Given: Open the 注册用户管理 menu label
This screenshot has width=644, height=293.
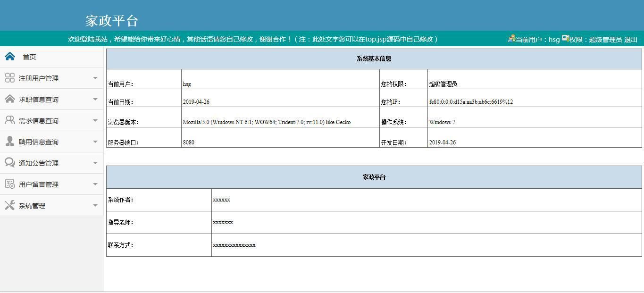Looking at the screenshot, I should [39, 78].
